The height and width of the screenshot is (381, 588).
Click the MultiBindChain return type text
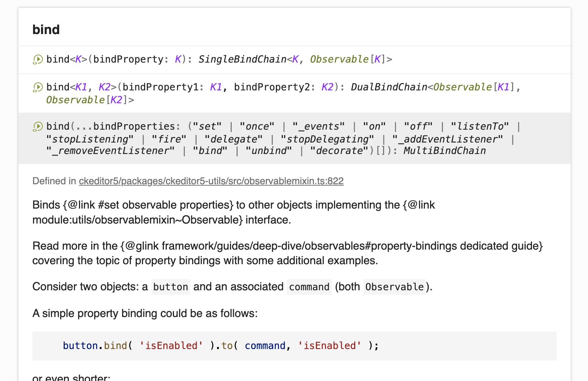pyautogui.click(x=444, y=151)
